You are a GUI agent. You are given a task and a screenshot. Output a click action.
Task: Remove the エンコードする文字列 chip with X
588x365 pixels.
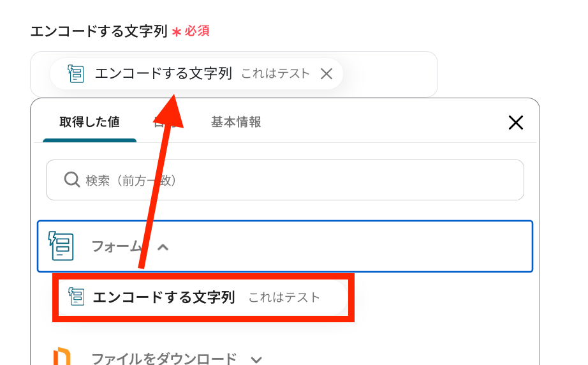click(x=327, y=74)
